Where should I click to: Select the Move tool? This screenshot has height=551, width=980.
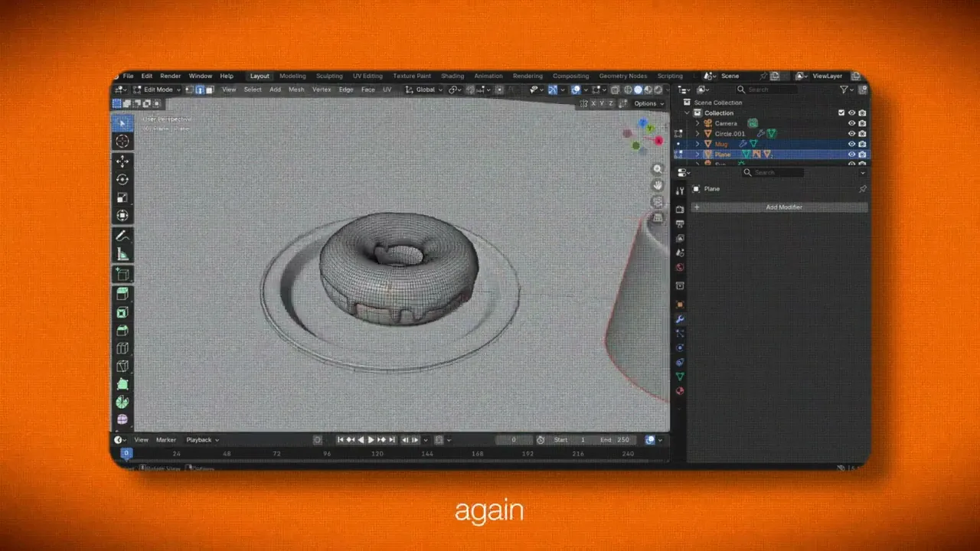(122, 161)
